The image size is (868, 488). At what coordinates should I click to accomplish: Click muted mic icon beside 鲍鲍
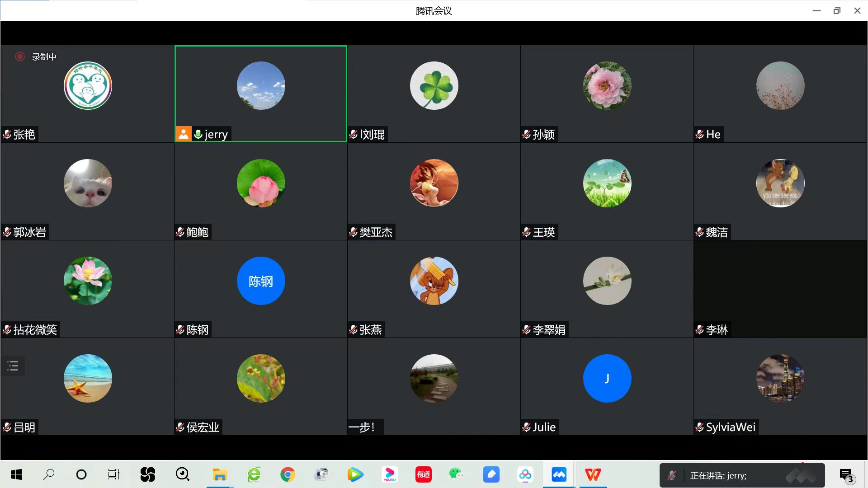180,232
